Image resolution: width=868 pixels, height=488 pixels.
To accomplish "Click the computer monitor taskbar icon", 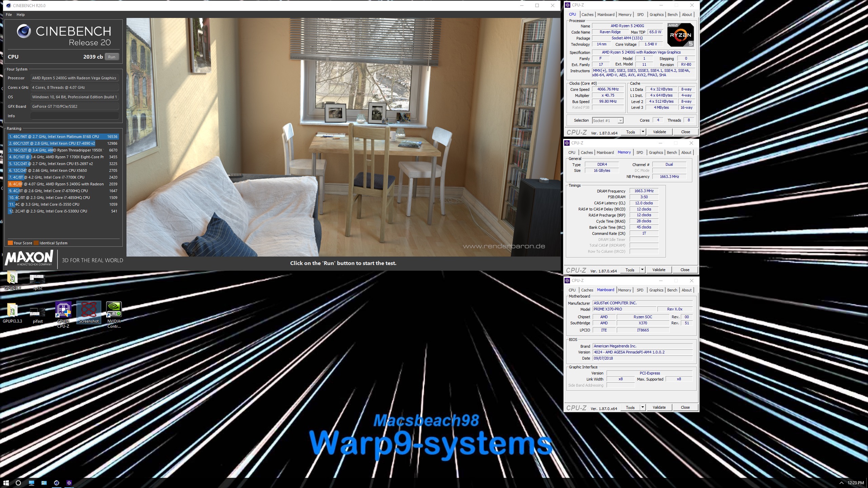I will (31, 483).
